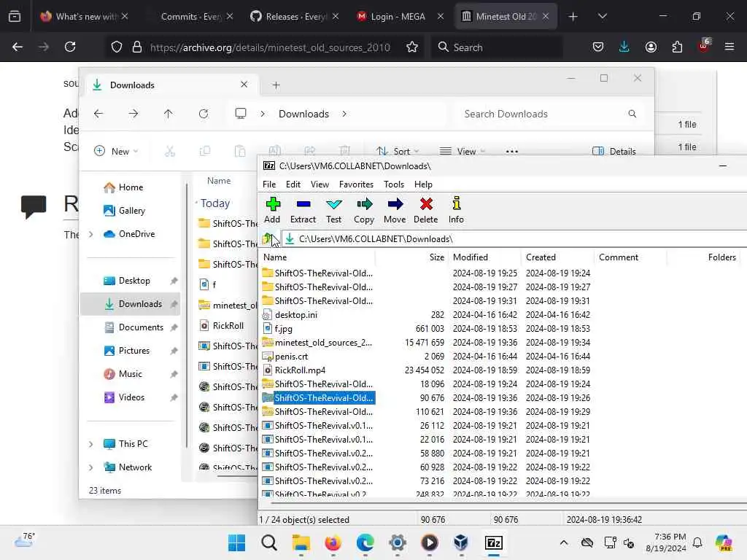Click the Cut icon in File Explorer toolbar
This screenshot has height=560, width=747.
[170, 152]
